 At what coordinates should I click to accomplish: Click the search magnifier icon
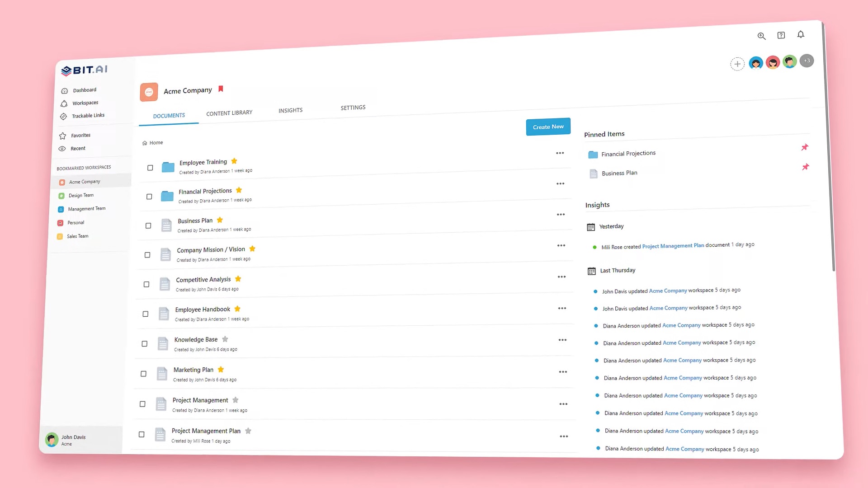click(x=761, y=36)
